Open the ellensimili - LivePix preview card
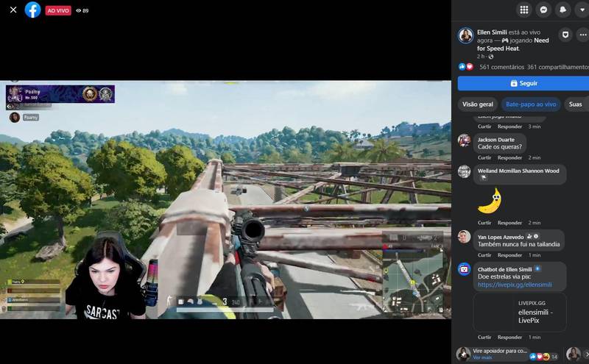589x364 pixels. pyautogui.click(x=520, y=313)
